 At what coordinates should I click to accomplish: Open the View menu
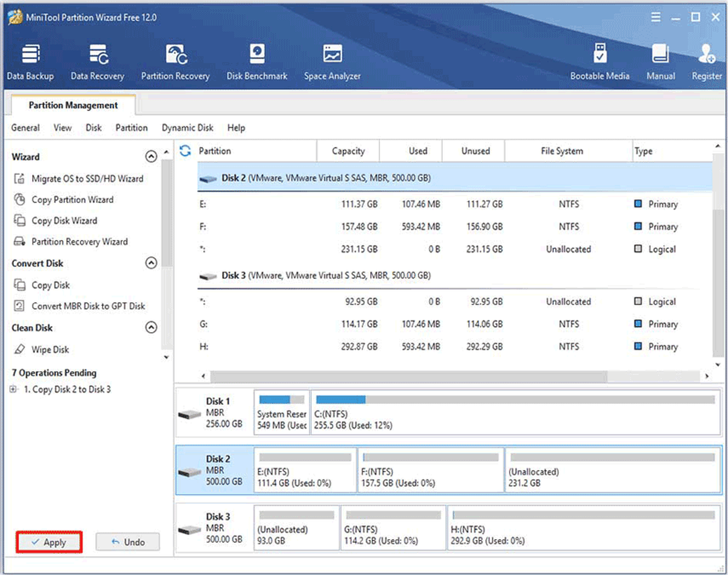click(62, 128)
